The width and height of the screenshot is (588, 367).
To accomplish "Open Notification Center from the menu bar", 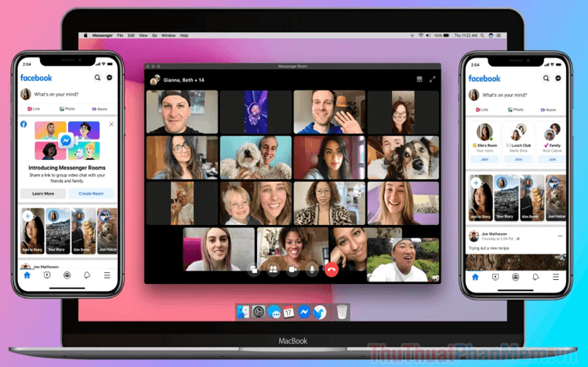I will (499, 35).
